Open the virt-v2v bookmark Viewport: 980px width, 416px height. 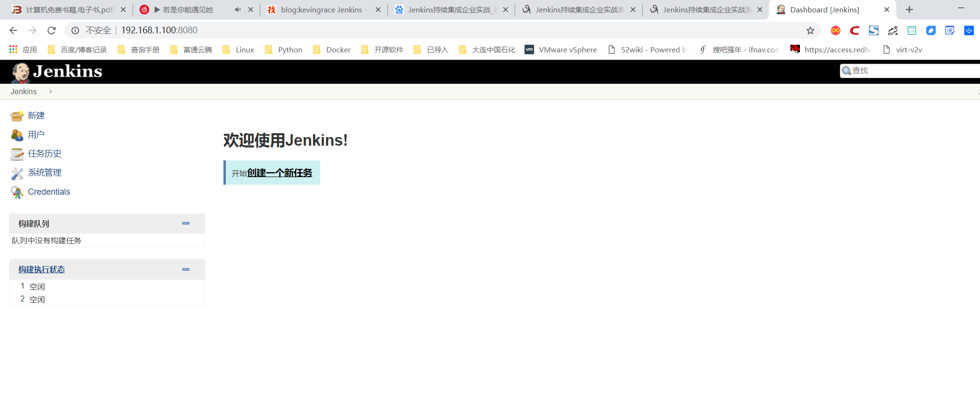pyautogui.click(x=902, y=50)
